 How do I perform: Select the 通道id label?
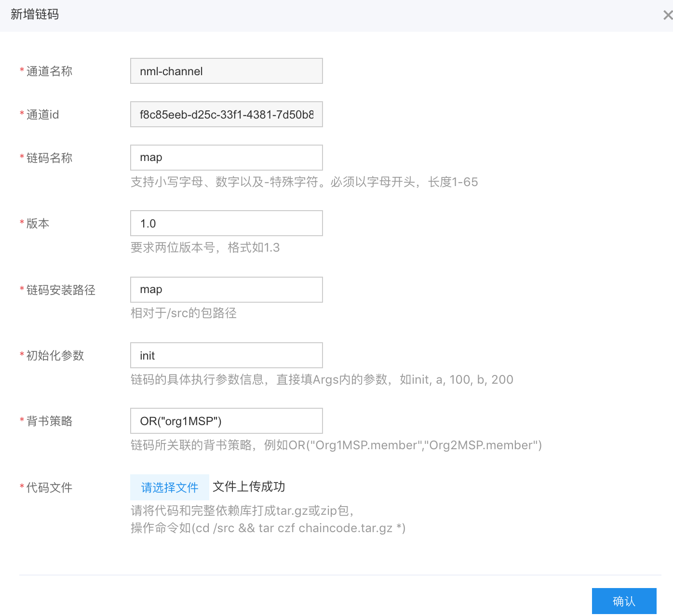[42, 115]
